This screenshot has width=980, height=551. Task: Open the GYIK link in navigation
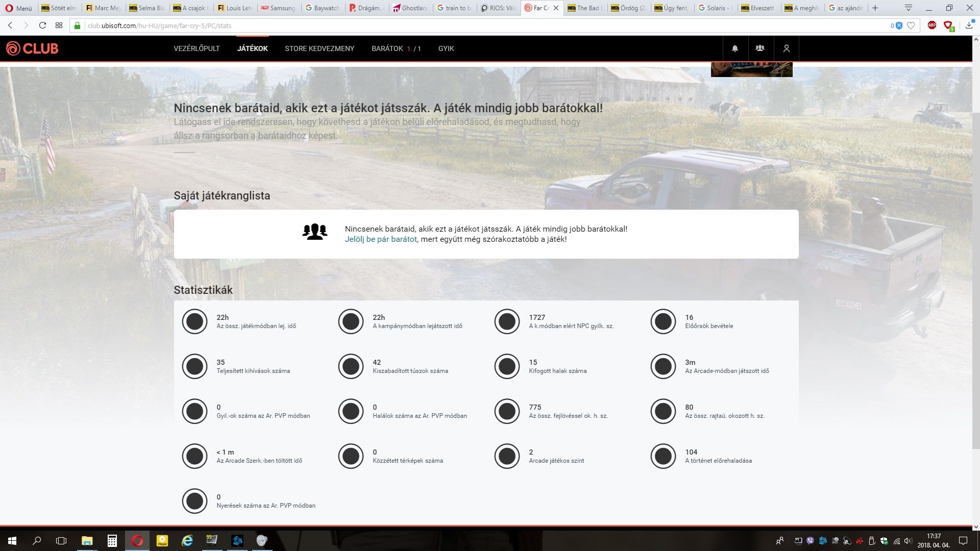coord(446,48)
